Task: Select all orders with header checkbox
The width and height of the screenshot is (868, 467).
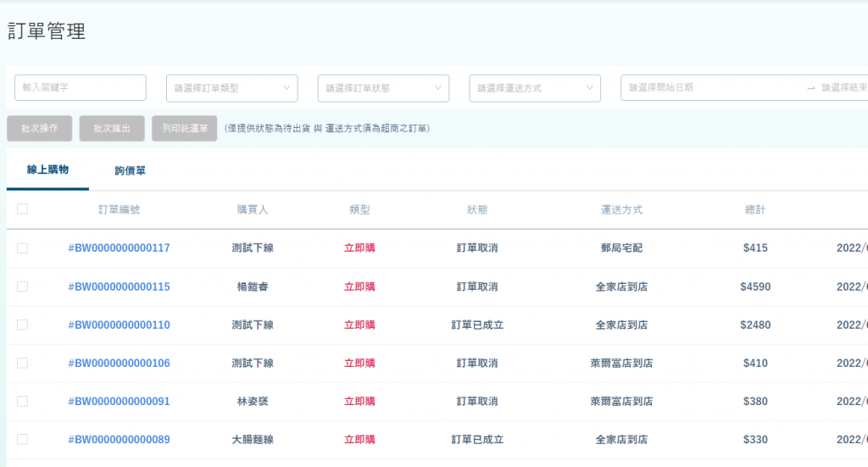Action: coord(22,209)
